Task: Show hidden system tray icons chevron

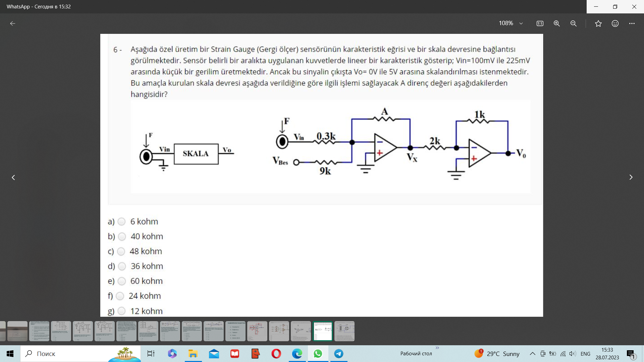Action: tap(532, 354)
